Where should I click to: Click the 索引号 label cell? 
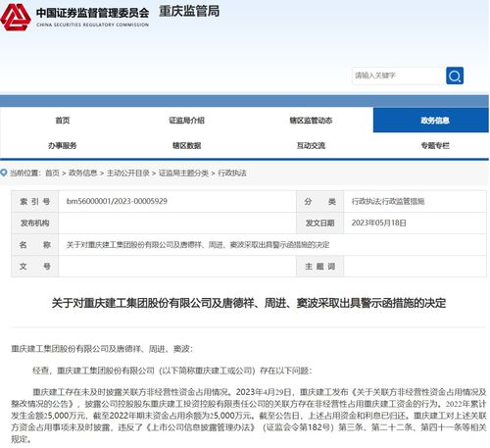35,201
